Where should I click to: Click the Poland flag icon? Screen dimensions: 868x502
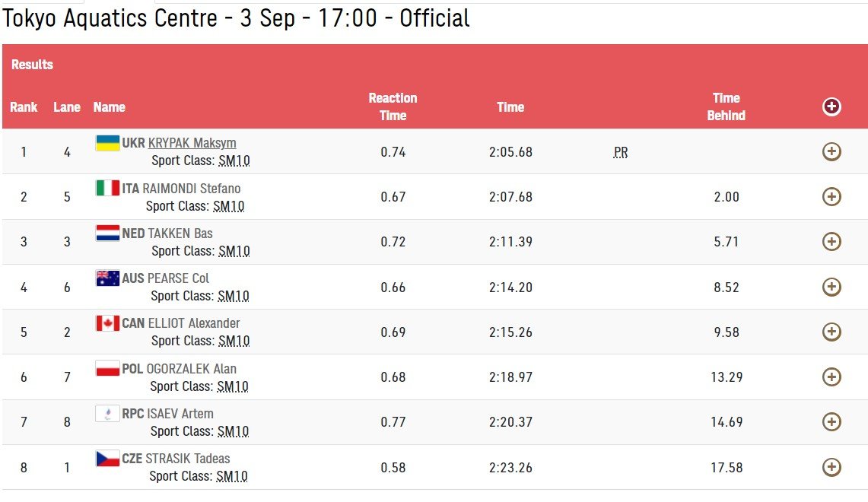pos(107,368)
